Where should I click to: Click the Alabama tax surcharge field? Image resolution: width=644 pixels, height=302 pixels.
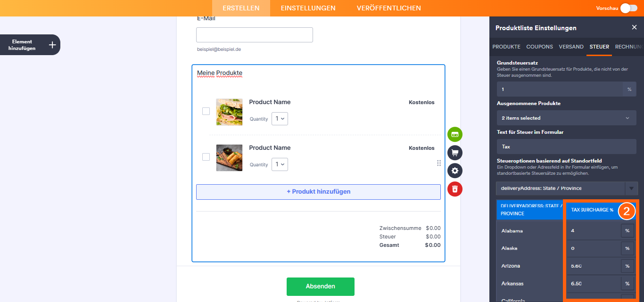coord(594,231)
